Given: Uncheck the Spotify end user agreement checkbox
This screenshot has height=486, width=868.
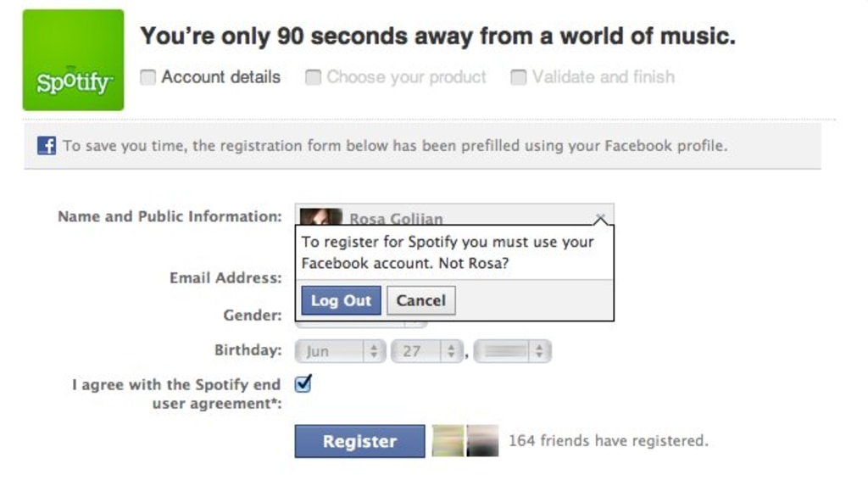Looking at the screenshot, I should point(303,384).
